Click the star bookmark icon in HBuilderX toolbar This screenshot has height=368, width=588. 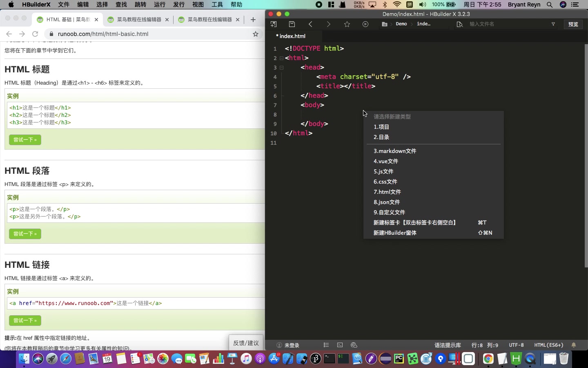(x=347, y=24)
